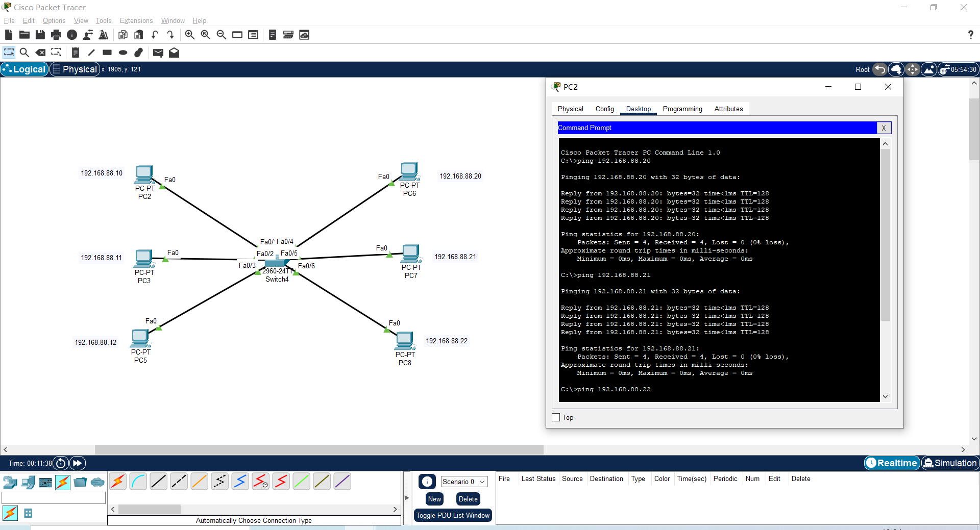Switch to Simulation mode
Screen dimensions: 980x530
[x=950, y=463]
